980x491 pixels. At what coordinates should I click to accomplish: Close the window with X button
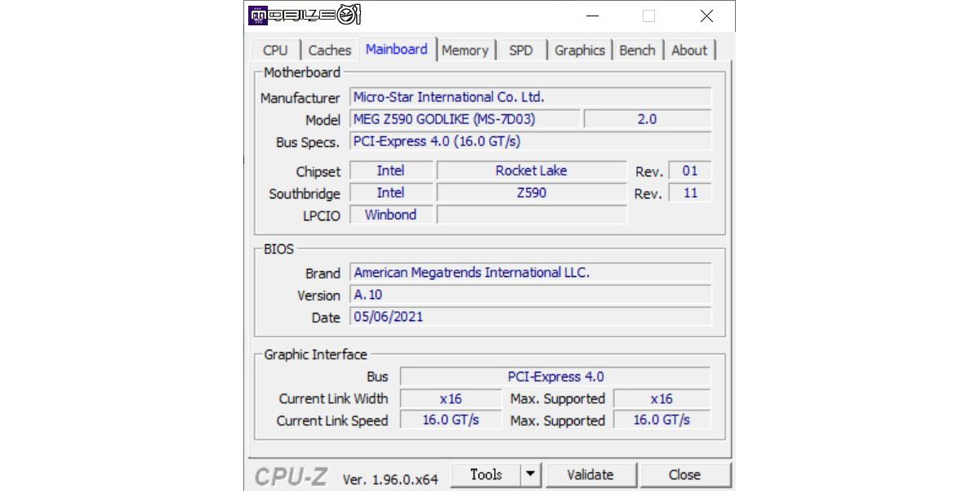tap(706, 16)
